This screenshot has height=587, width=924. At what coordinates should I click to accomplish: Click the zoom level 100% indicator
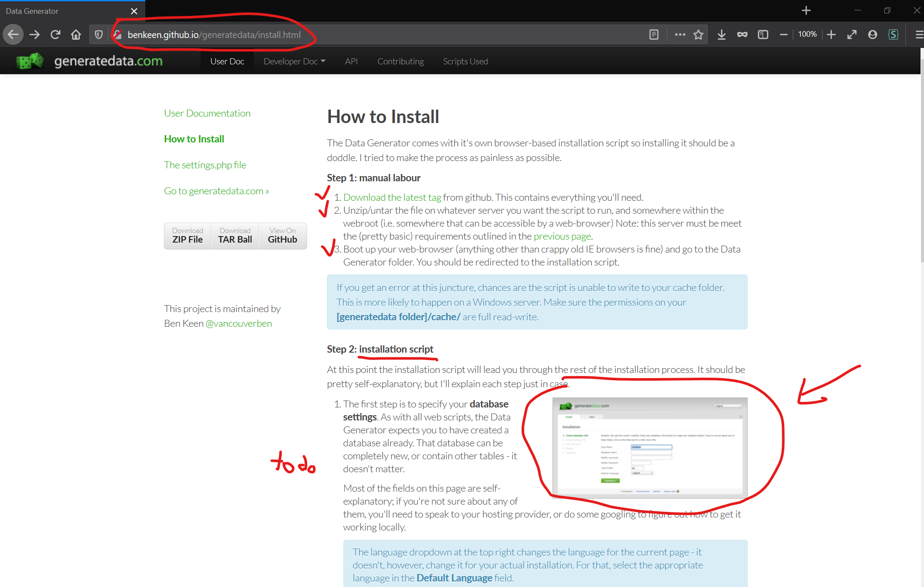point(807,35)
